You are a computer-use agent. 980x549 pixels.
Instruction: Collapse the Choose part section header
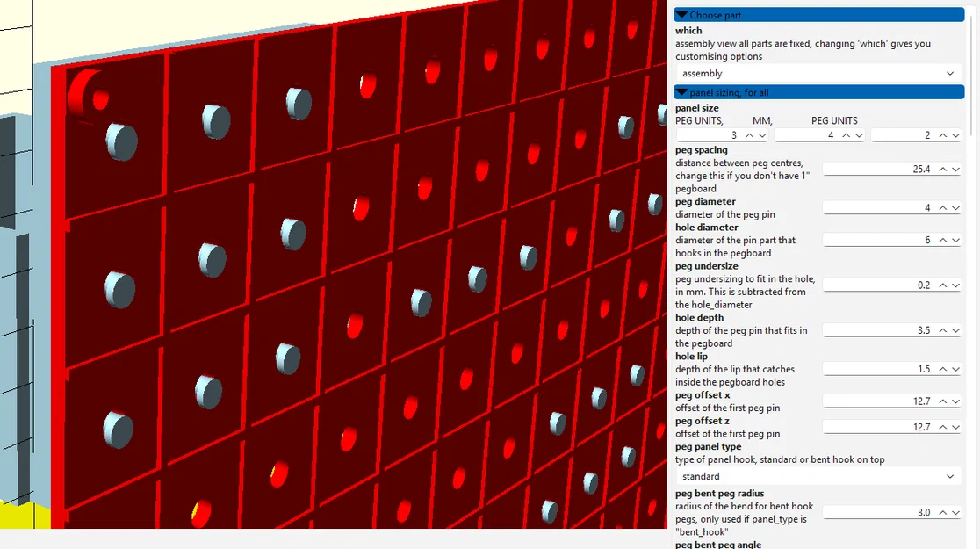tap(818, 15)
